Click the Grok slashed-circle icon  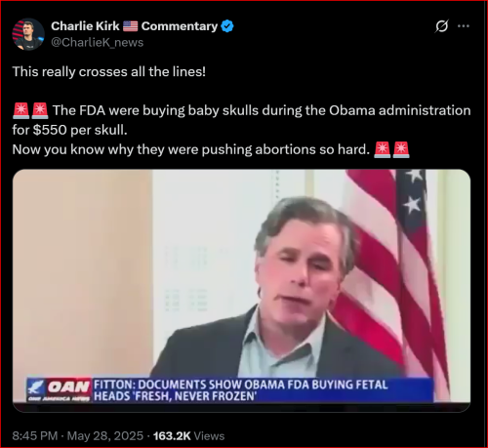pos(441,26)
